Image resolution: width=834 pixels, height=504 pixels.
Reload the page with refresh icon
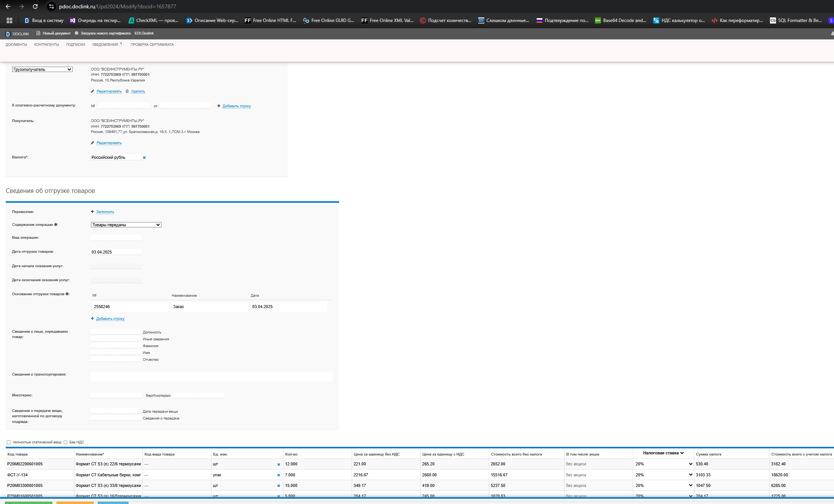(35, 6)
